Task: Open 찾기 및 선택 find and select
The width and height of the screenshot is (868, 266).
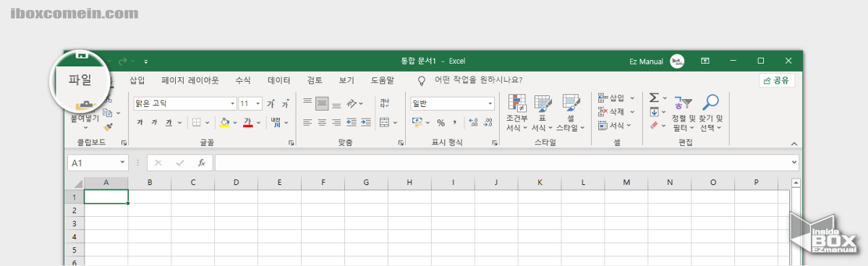Action: coord(711,113)
